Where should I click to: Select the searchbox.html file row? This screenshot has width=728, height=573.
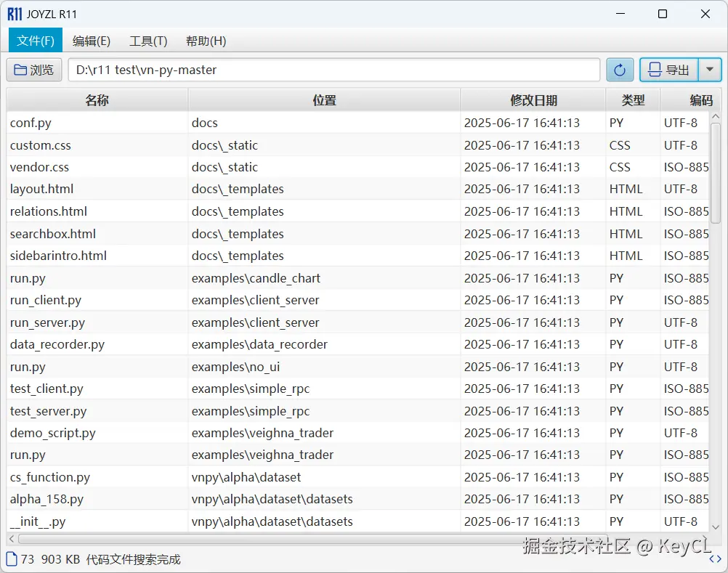358,234
